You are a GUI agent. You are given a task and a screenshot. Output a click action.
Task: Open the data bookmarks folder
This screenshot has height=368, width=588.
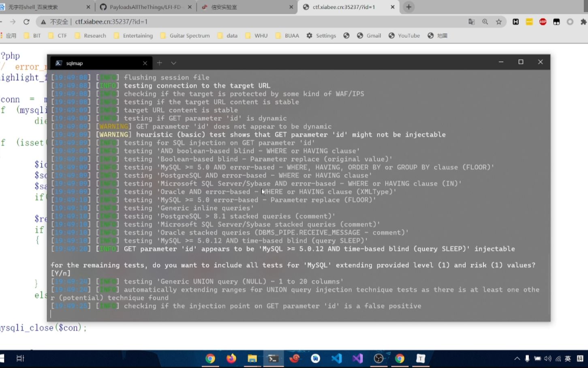click(227, 36)
